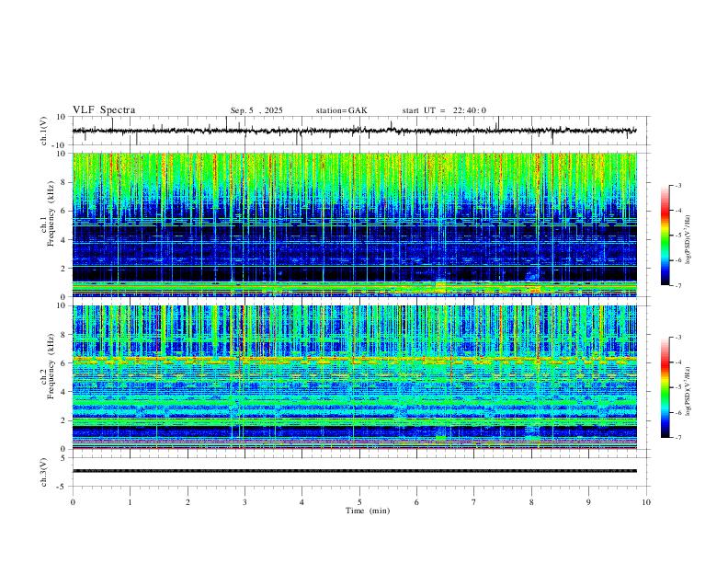Click the "Time (min)" axis title
This screenshot has height=563, width=728.
click(368, 511)
